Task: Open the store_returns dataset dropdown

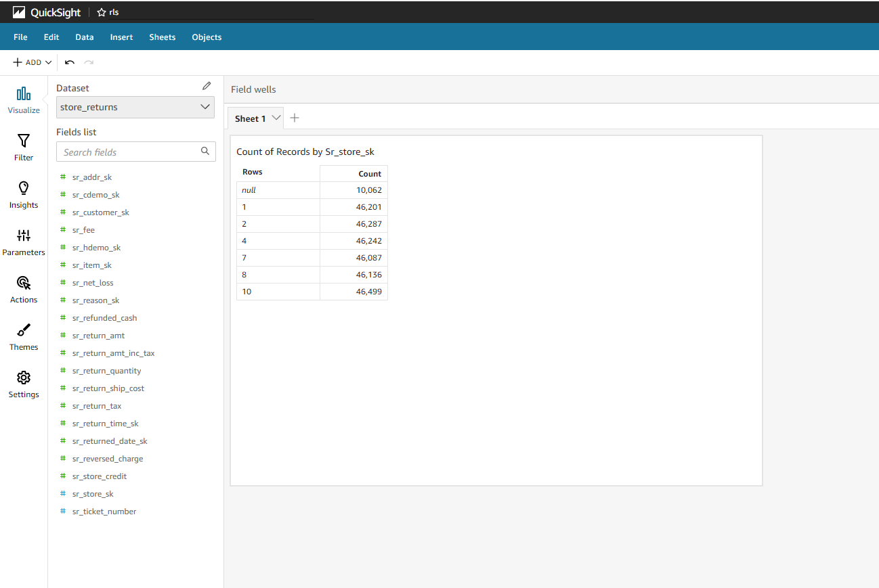Action: (x=204, y=107)
